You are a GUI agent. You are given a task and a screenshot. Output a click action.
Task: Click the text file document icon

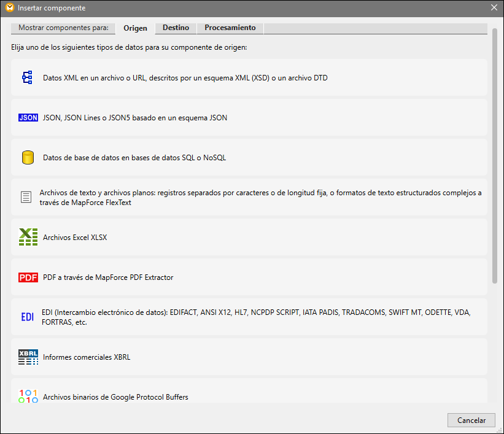click(26, 197)
